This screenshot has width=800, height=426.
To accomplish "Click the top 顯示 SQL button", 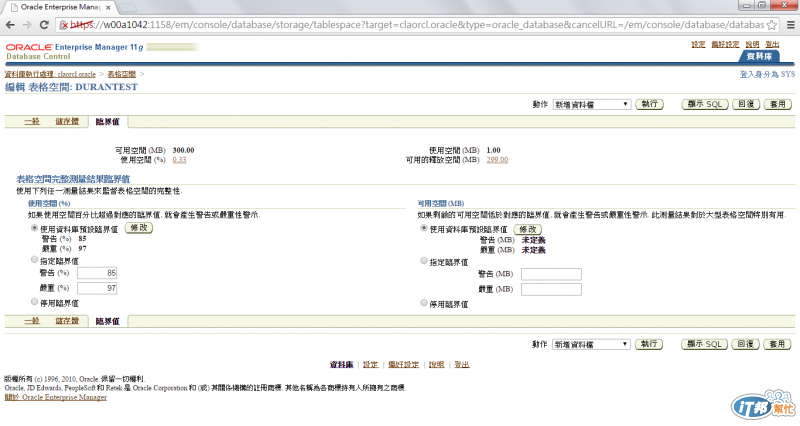I will (705, 104).
